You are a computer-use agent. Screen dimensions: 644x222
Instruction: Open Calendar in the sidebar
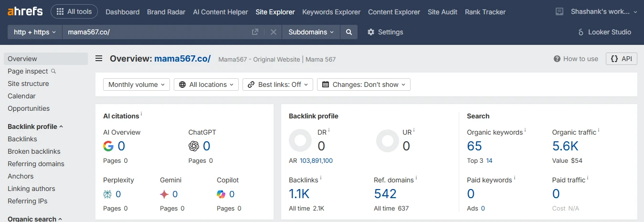21,96
